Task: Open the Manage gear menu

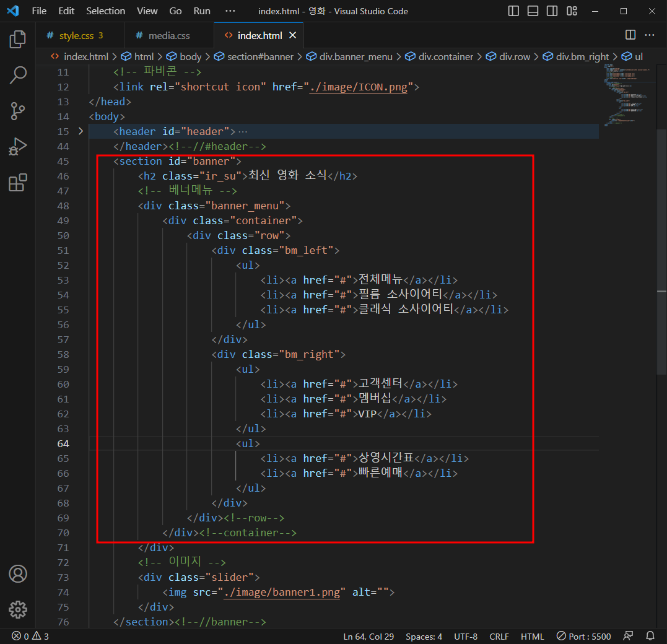Action: 17,609
